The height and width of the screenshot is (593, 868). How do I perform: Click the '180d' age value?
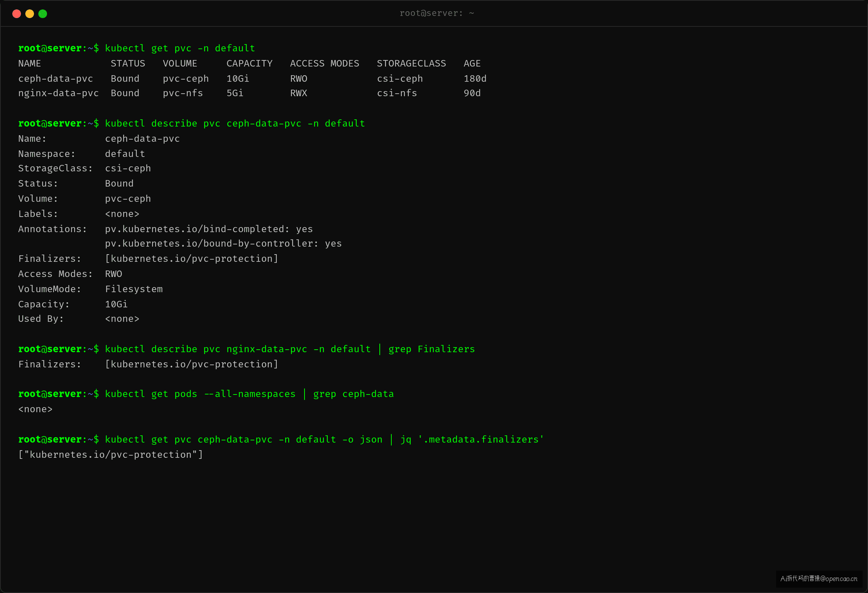tap(475, 79)
